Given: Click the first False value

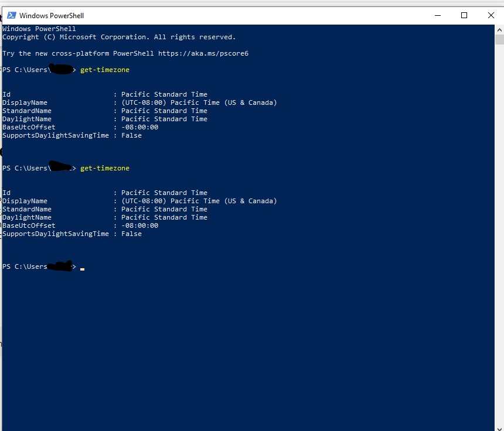Looking at the screenshot, I should coord(131,135).
